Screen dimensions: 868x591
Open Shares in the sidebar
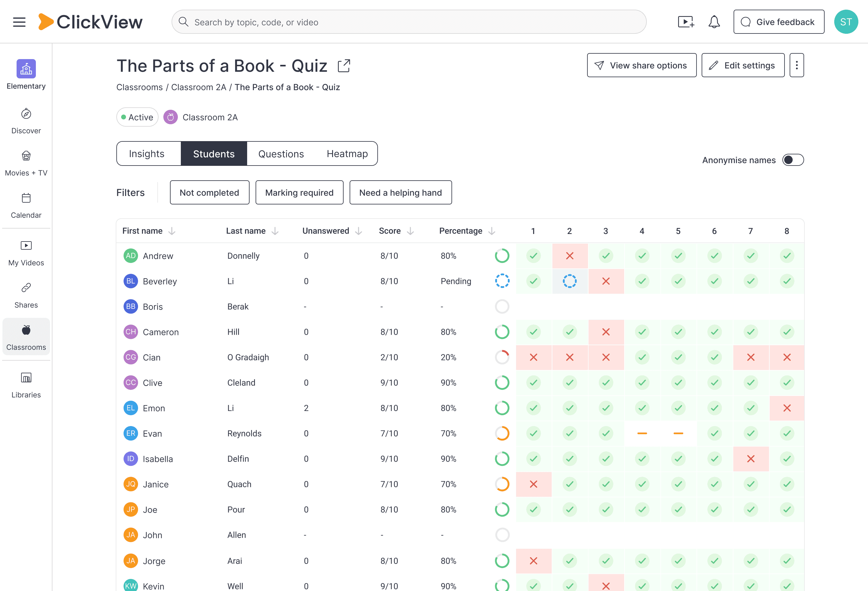(26, 295)
